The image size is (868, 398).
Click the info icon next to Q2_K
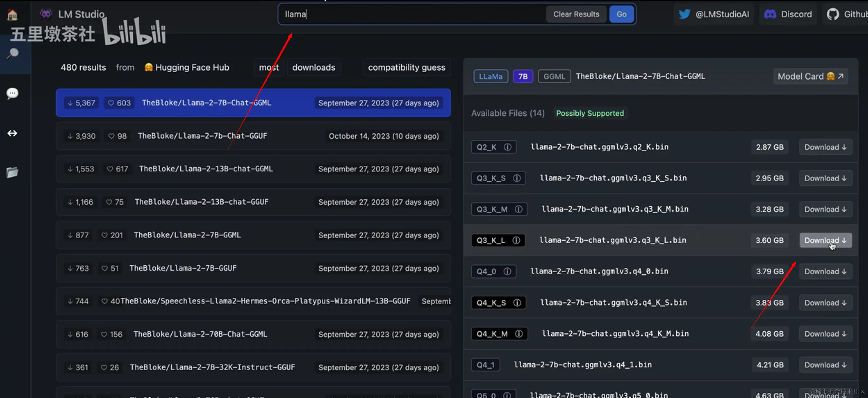[x=507, y=147]
